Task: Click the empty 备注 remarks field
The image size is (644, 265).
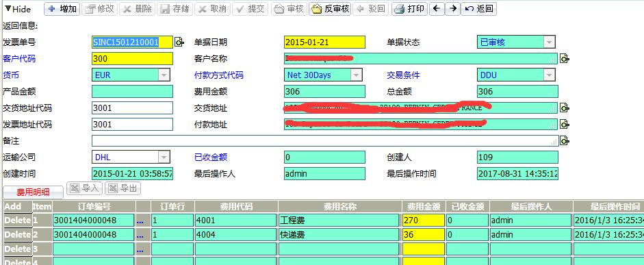Action: pos(325,140)
